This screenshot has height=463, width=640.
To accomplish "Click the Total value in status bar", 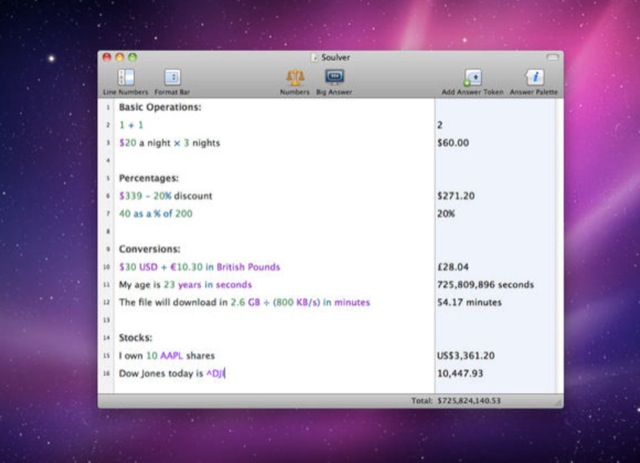I will (469, 401).
